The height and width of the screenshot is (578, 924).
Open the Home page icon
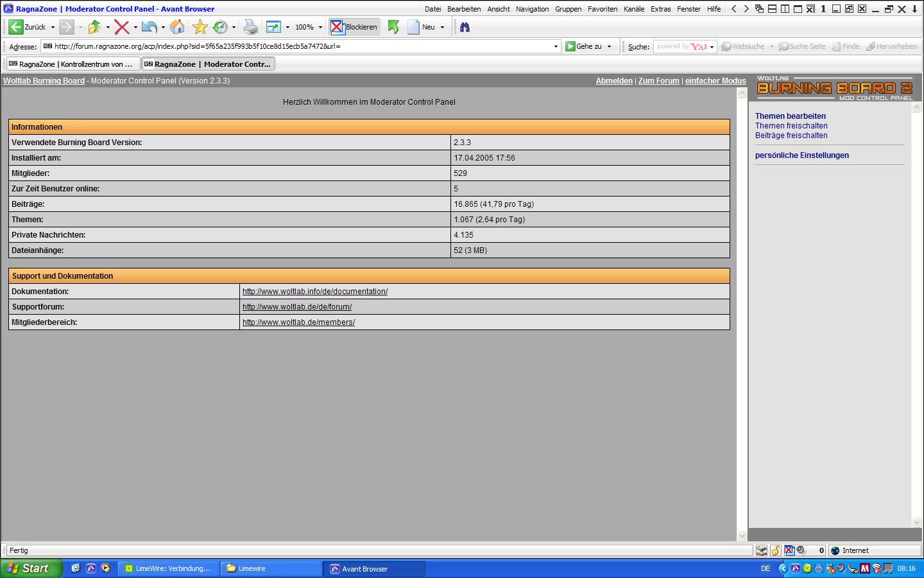click(178, 27)
